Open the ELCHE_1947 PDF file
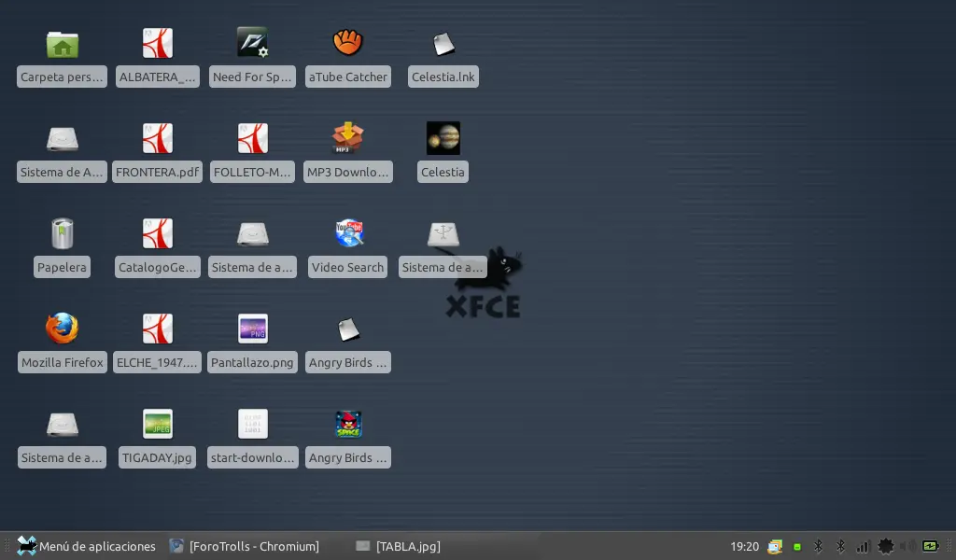Image resolution: width=956 pixels, height=560 pixels. tap(157, 329)
